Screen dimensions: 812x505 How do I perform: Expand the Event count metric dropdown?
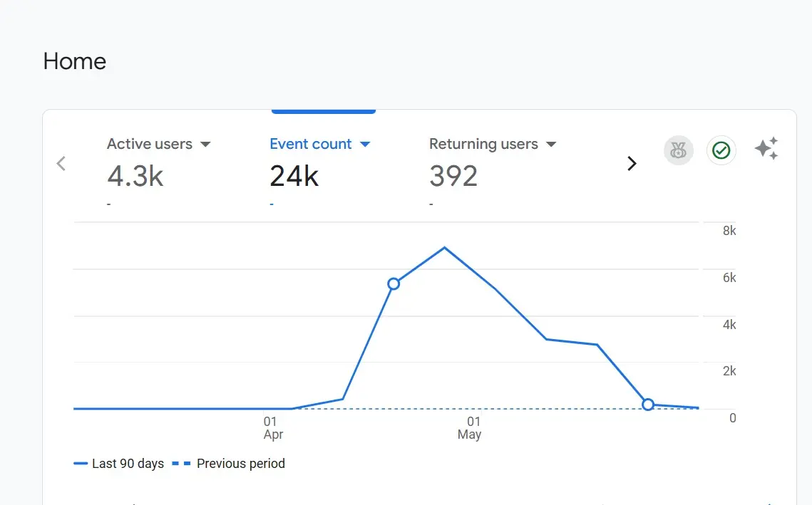[x=365, y=145]
